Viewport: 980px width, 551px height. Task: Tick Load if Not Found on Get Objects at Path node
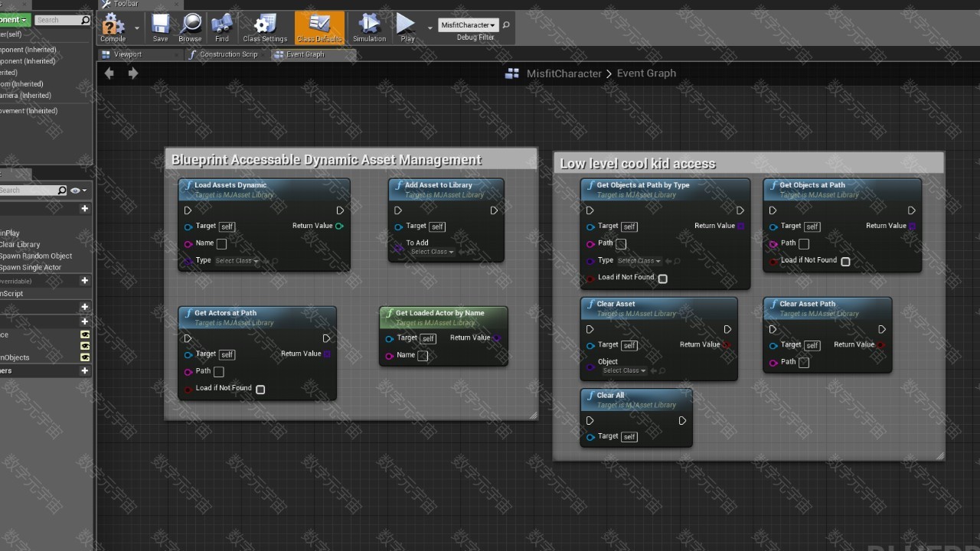[x=845, y=262]
